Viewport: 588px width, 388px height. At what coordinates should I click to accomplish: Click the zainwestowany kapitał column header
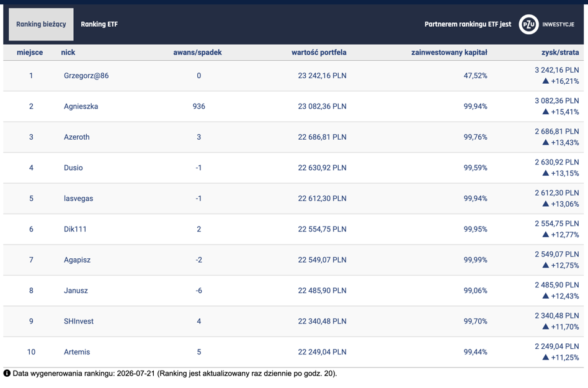[449, 52]
